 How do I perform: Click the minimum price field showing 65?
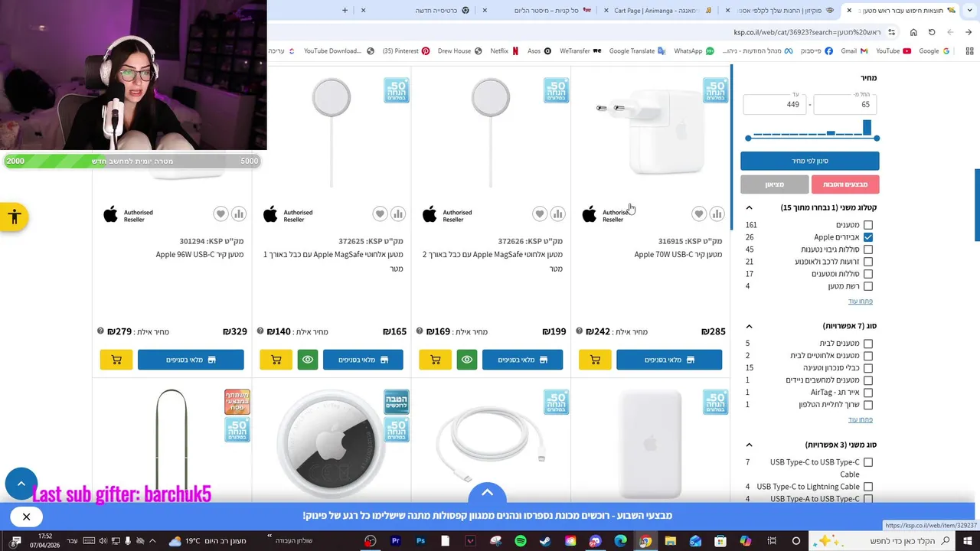click(x=846, y=105)
